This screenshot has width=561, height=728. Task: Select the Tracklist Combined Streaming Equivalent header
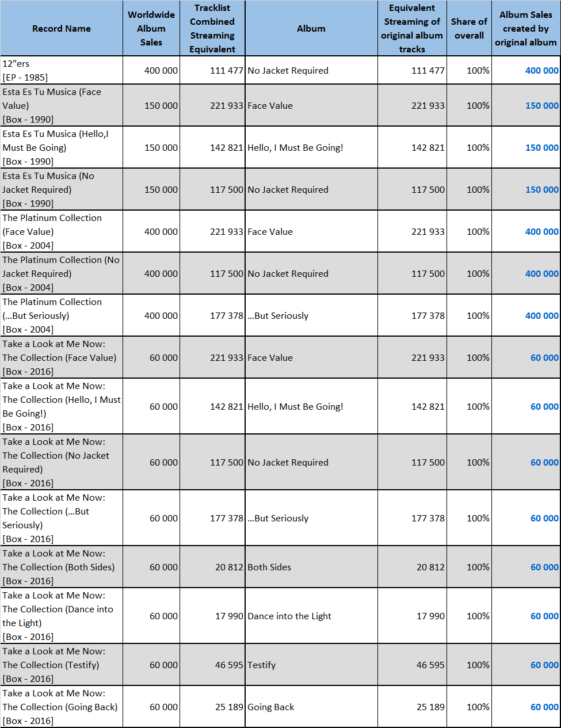pyautogui.click(x=212, y=28)
